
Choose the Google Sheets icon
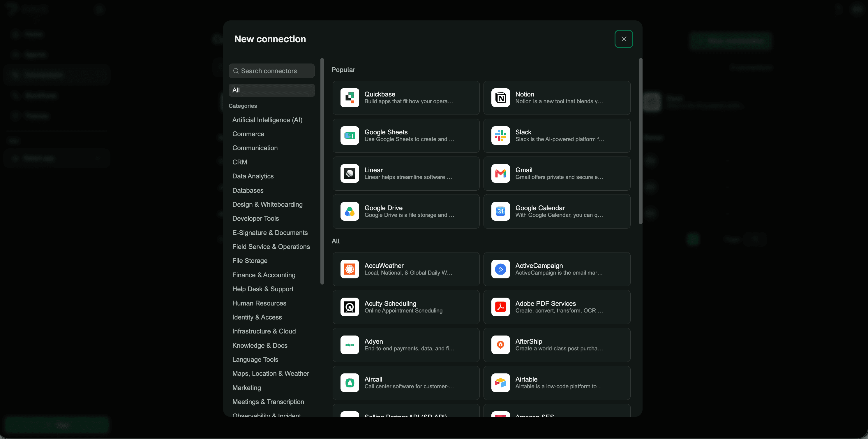pos(350,136)
